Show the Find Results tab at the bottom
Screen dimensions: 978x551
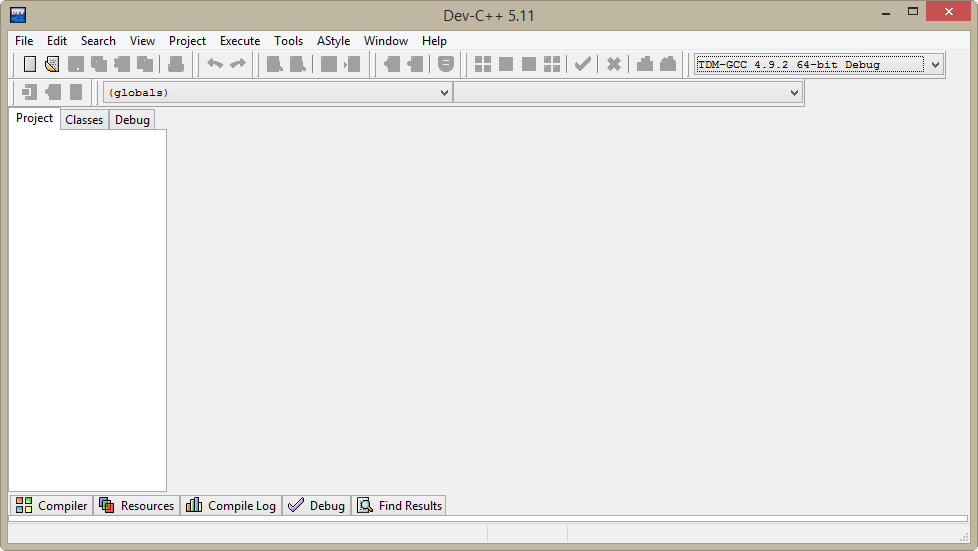point(399,505)
